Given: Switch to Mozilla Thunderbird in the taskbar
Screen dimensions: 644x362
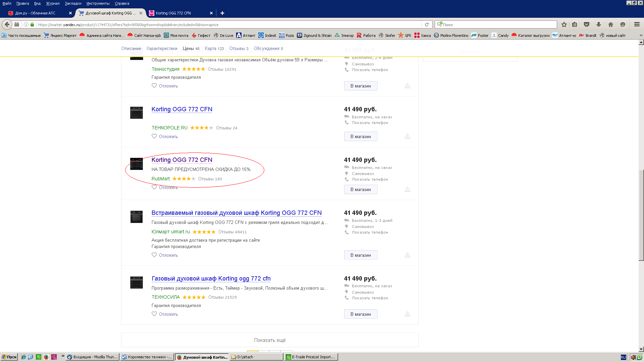Looking at the screenshot, I should point(93,357).
